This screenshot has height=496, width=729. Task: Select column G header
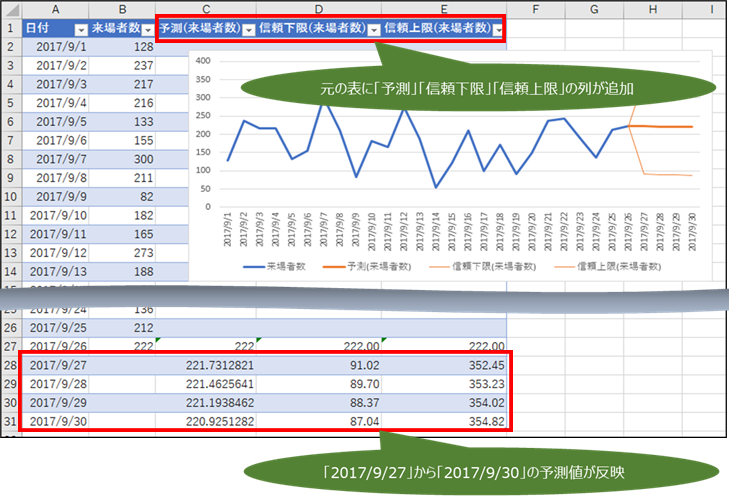(594, 9)
